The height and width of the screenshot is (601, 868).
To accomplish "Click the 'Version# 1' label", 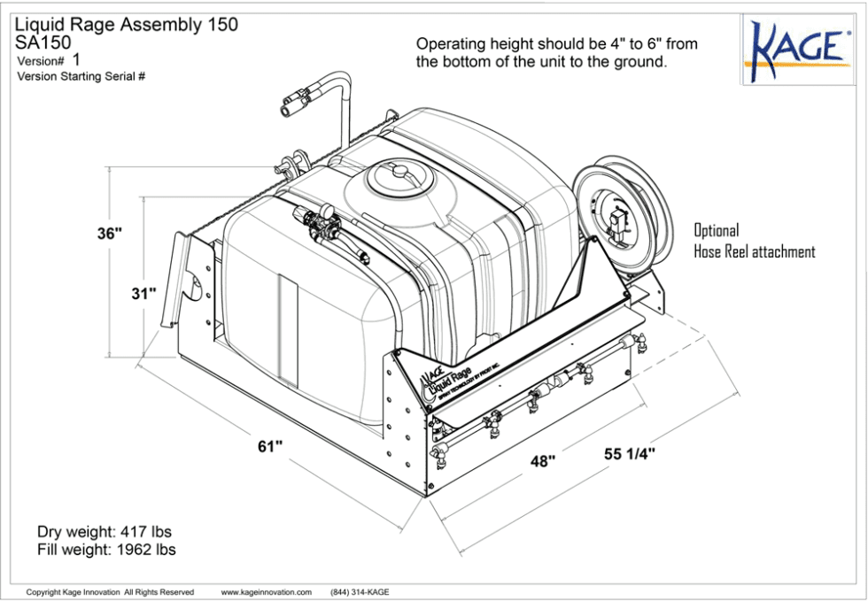I will pyautogui.click(x=49, y=60).
